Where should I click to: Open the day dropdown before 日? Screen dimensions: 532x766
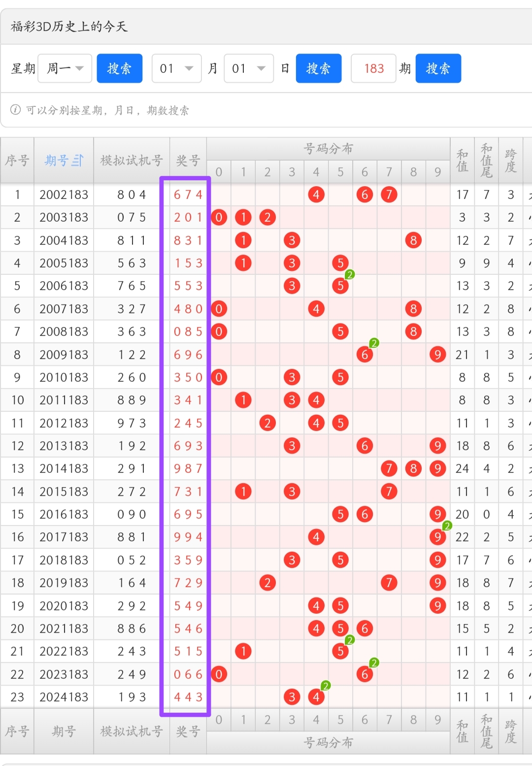[x=249, y=68]
